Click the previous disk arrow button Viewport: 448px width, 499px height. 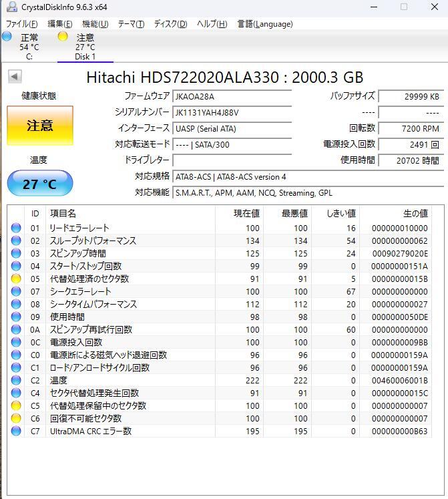[15, 76]
